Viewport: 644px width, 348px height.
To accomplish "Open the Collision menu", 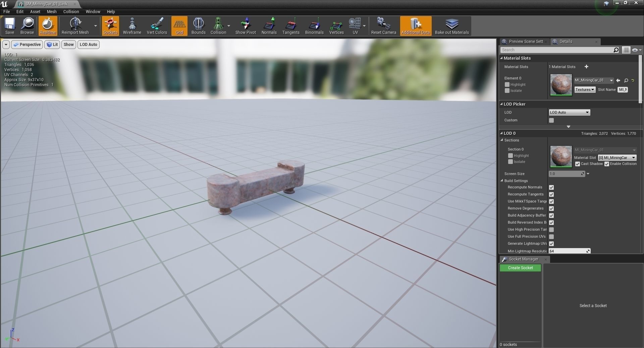I will 71,11.
